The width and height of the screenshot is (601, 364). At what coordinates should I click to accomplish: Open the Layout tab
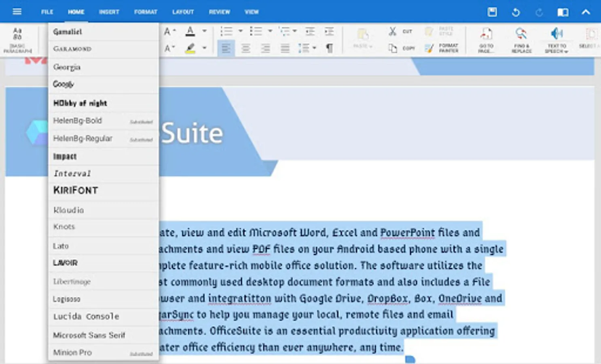pos(183,12)
